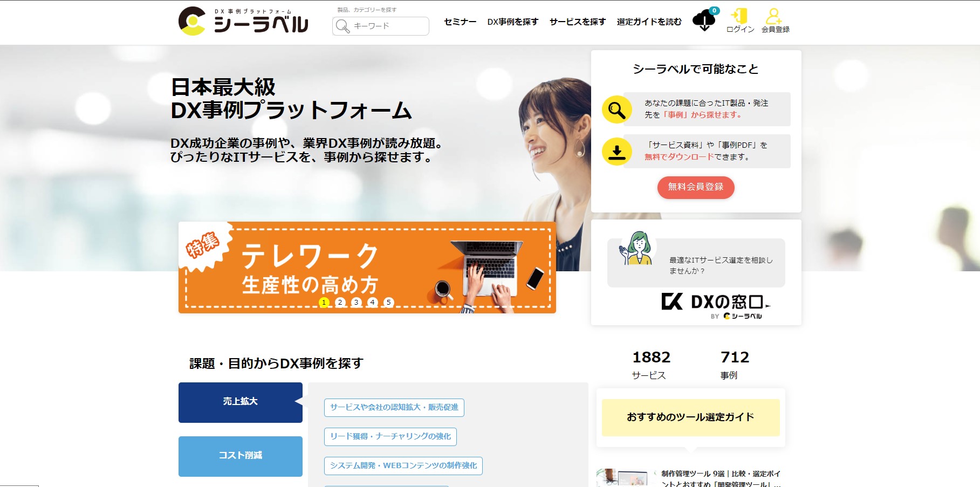The image size is (980, 487).
Task: Click the シーラベル logo icon
Action: [x=191, y=21]
